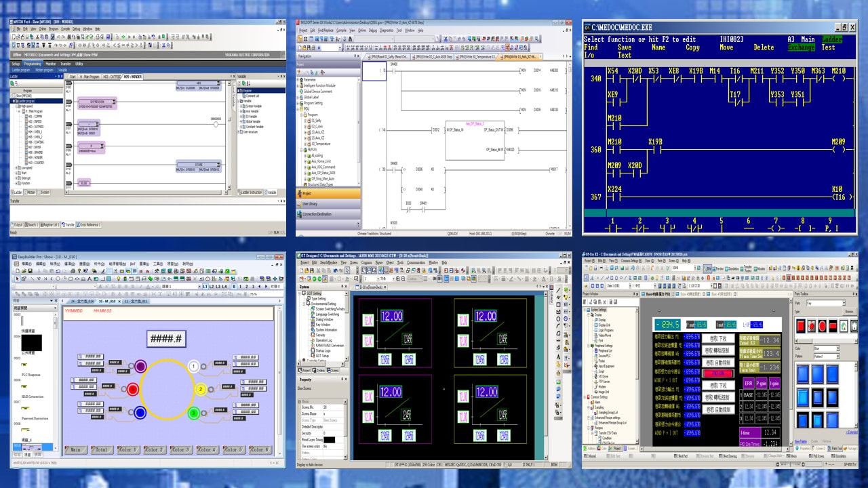Click the ####.# numeric display on EasyBuilder canvas
Image resolution: width=868 pixels, height=488 pixels.
(166, 339)
